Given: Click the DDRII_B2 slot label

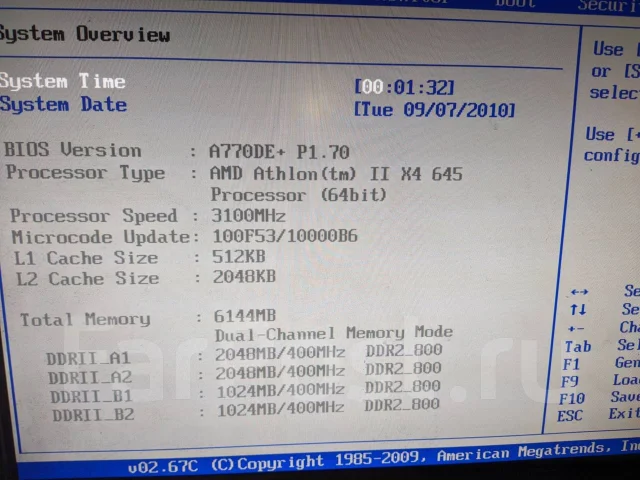Looking at the screenshot, I should click(93, 415).
